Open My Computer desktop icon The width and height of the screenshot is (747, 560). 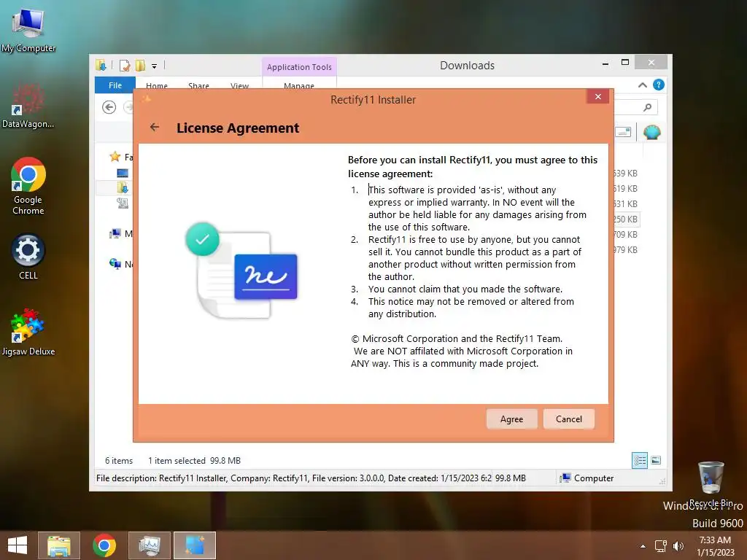click(x=28, y=31)
